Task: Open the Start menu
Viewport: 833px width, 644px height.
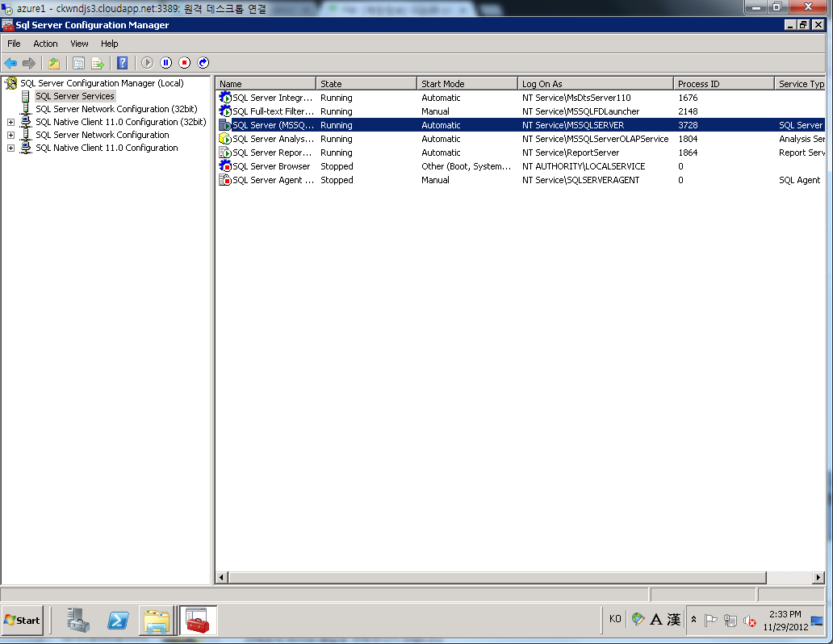Action: pyautogui.click(x=23, y=620)
